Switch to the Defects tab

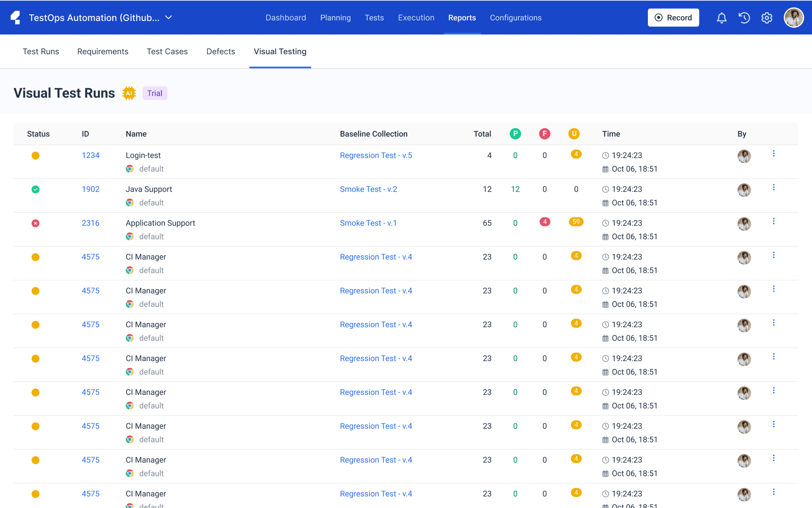[x=221, y=51]
